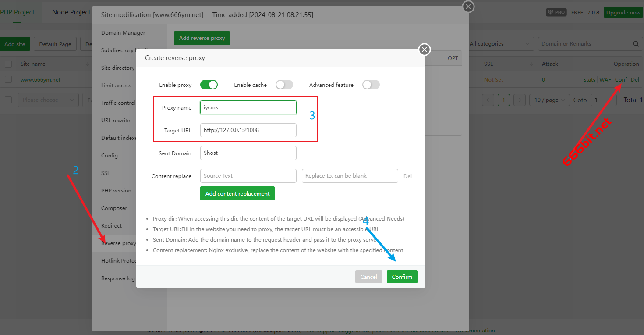Viewport: 644px width, 335px height.
Task: Open the All categories dropdown
Action: [x=499, y=44]
